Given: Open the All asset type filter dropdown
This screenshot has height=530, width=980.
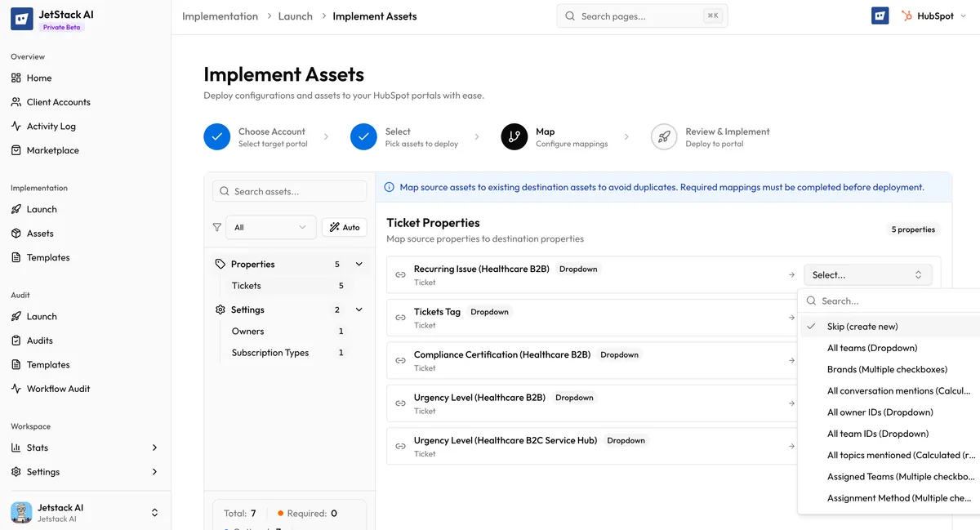Looking at the screenshot, I should coord(270,227).
